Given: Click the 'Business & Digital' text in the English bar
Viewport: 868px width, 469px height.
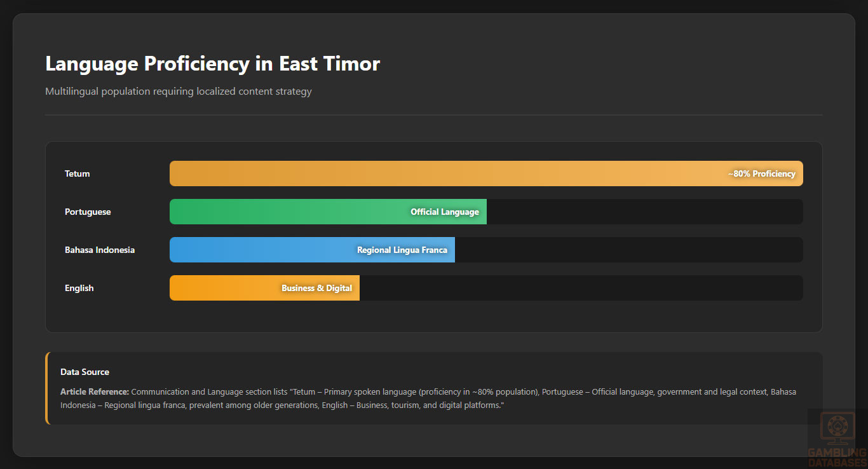Looking at the screenshot, I should point(316,288).
